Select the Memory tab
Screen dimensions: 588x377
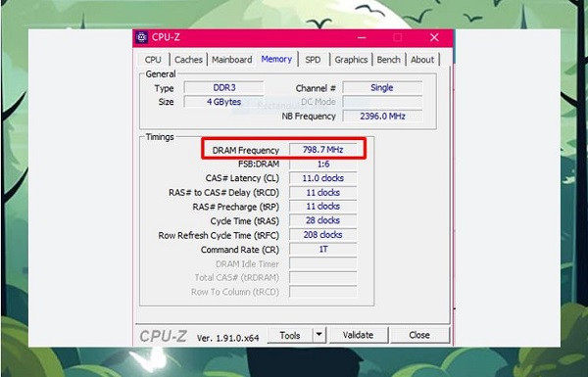pos(276,59)
